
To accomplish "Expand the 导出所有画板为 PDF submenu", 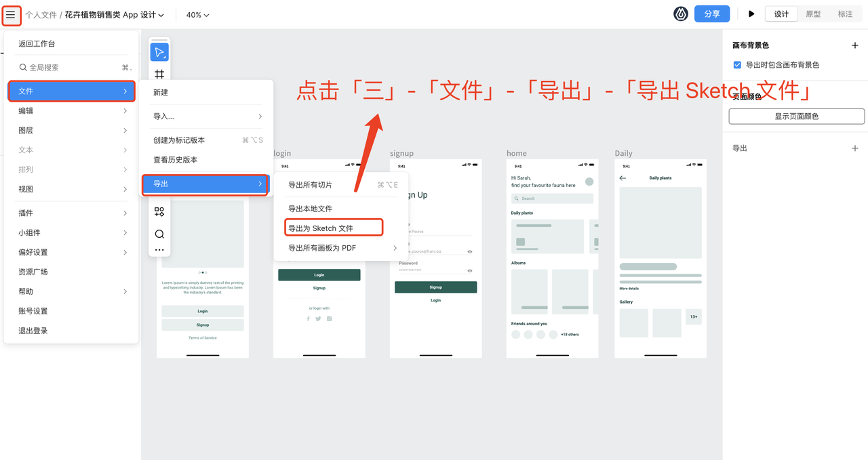I will click(395, 248).
